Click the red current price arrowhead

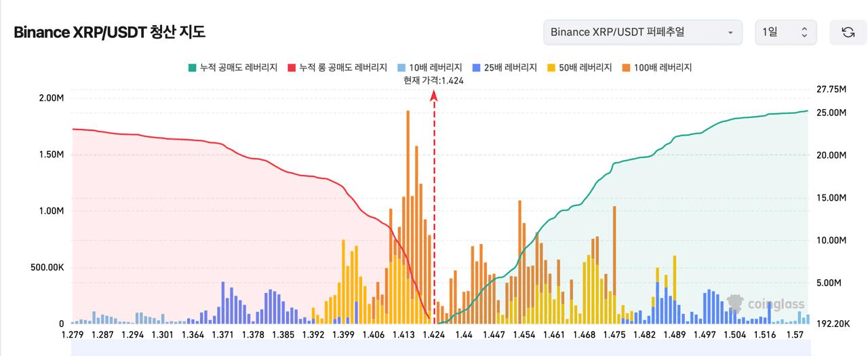pyautogui.click(x=434, y=96)
